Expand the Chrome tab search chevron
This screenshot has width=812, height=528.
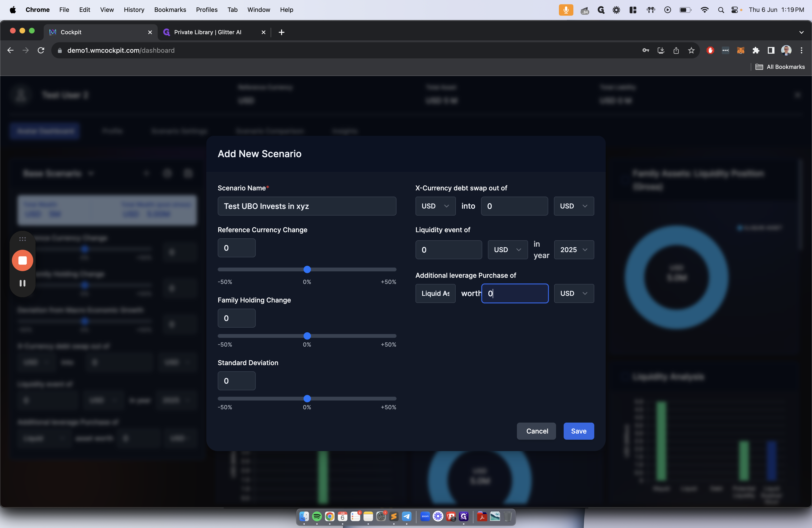801,32
